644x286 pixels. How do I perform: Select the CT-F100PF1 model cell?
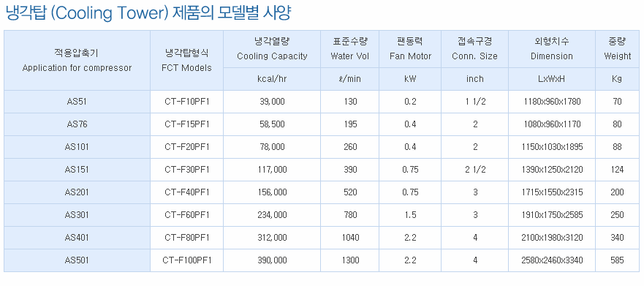point(187,260)
